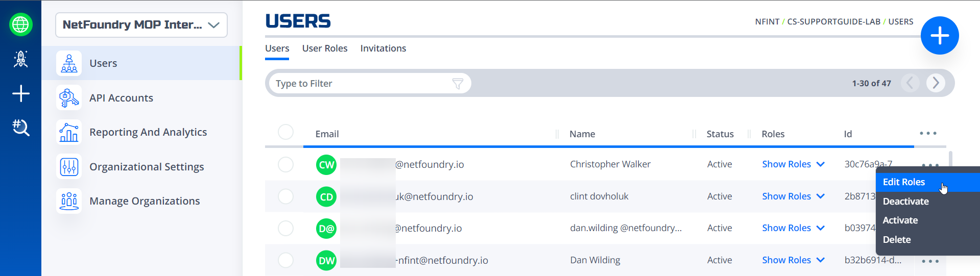
Task: Click the CW avatar badge
Action: [326, 165]
